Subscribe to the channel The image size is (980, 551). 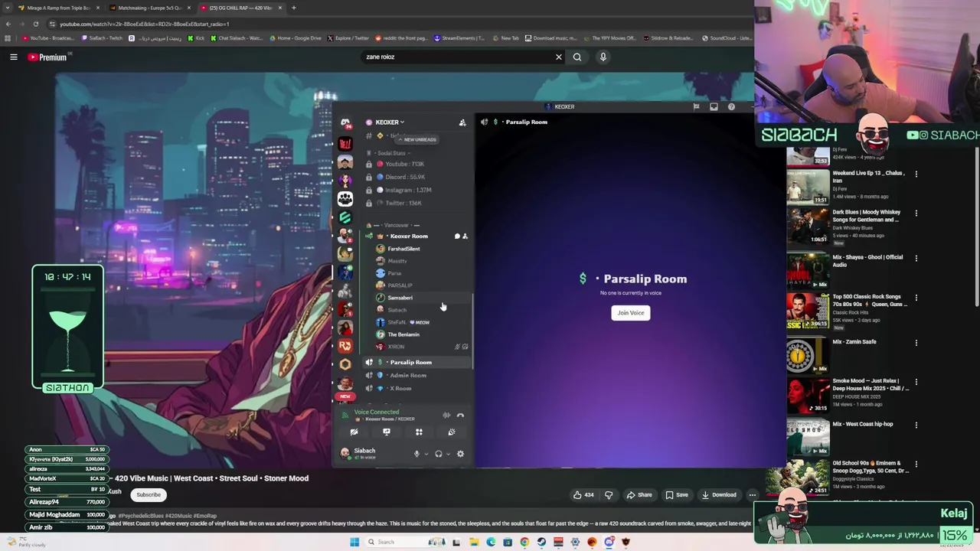pos(149,495)
